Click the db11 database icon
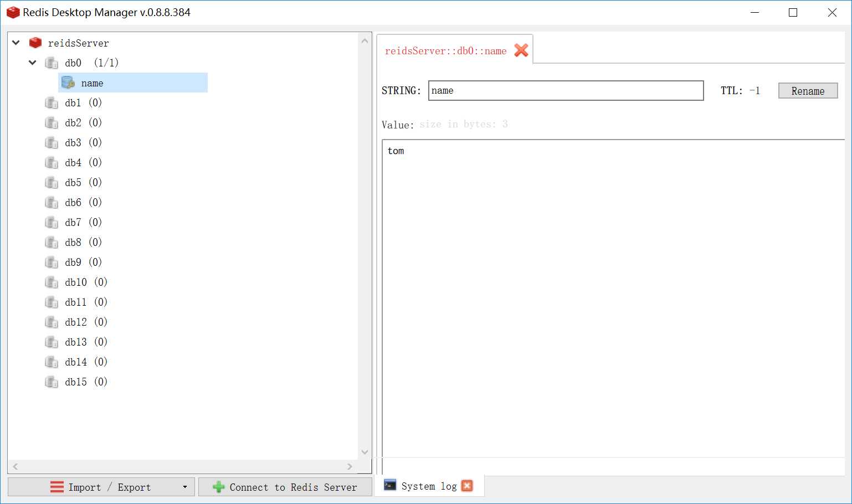The width and height of the screenshot is (852, 504). pos(52,302)
